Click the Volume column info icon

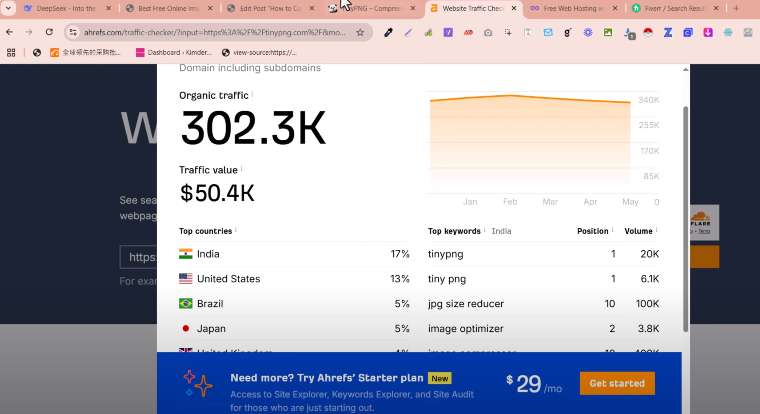pyautogui.click(x=657, y=230)
